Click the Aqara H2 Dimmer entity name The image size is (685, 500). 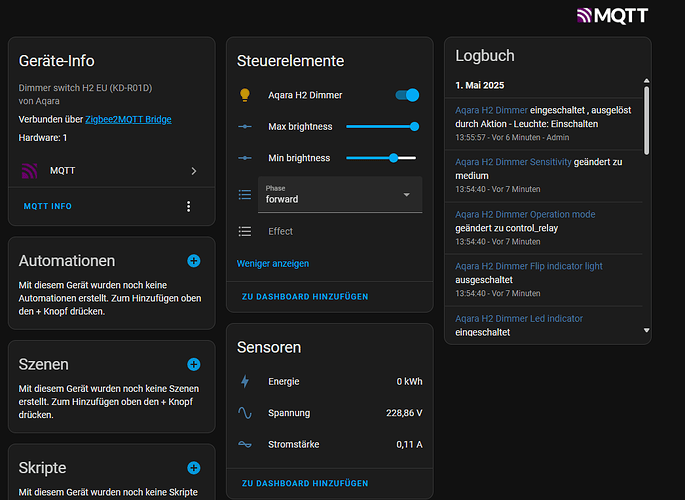(305, 95)
